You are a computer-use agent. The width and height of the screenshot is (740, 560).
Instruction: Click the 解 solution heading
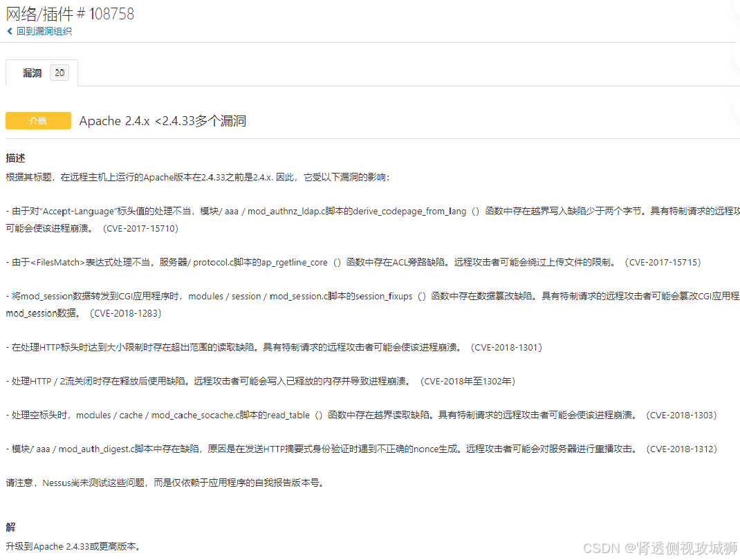(x=10, y=527)
